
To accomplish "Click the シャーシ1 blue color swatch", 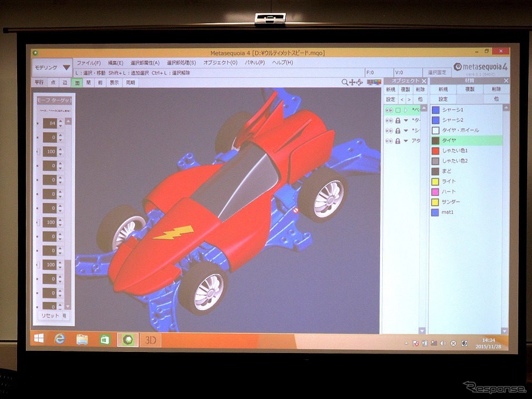I will (x=435, y=110).
